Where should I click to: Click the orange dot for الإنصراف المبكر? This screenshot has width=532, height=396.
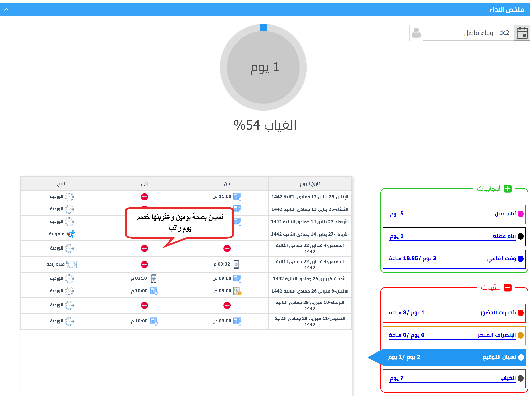click(520, 335)
